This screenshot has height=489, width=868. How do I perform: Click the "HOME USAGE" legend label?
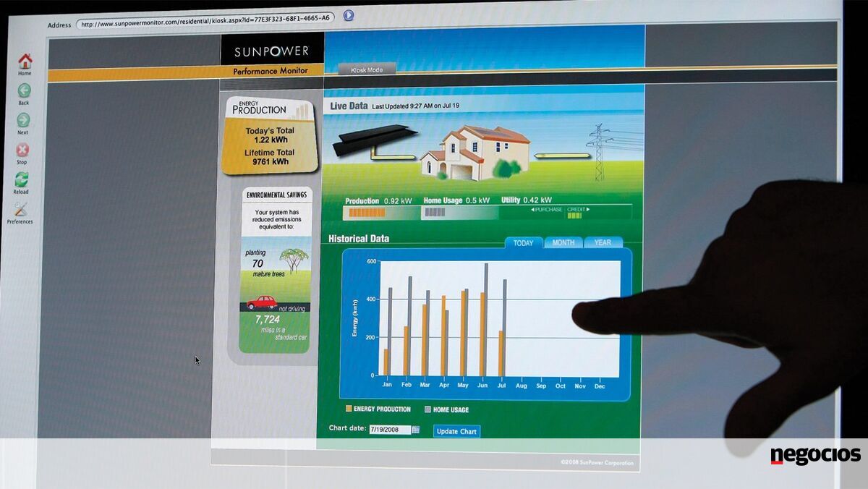pos(451,409)
